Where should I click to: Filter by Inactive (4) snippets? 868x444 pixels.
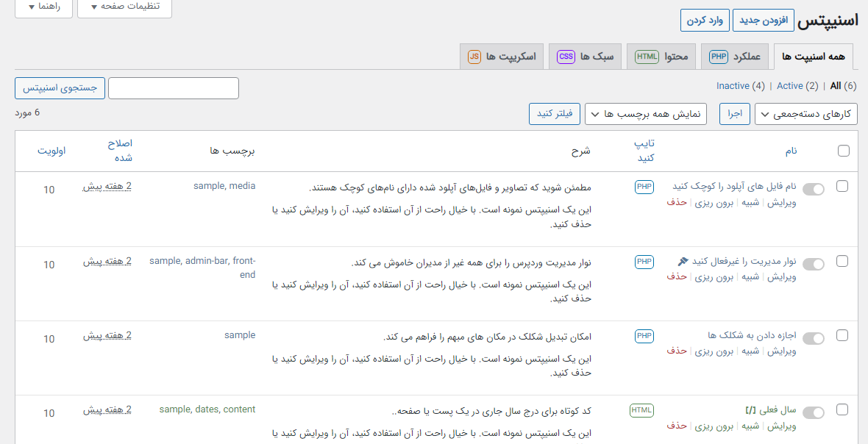[741, 86]
